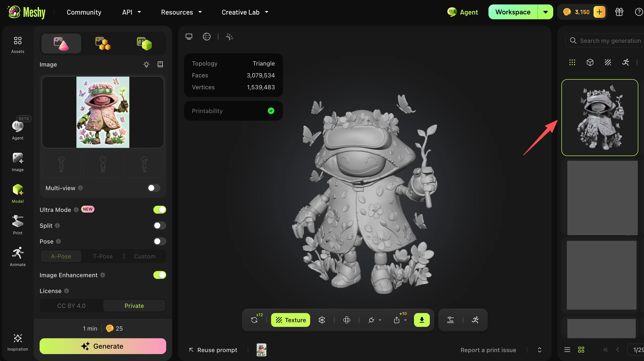This screenshot has width=644, height=361.
Task: Filter generations by 3D cube icon
Action: [590, 62]
